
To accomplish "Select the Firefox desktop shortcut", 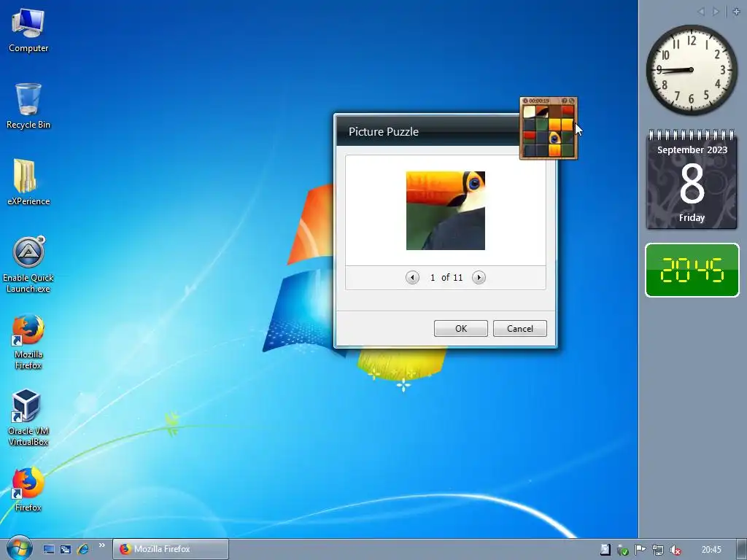I will click(x=28, y=489).
